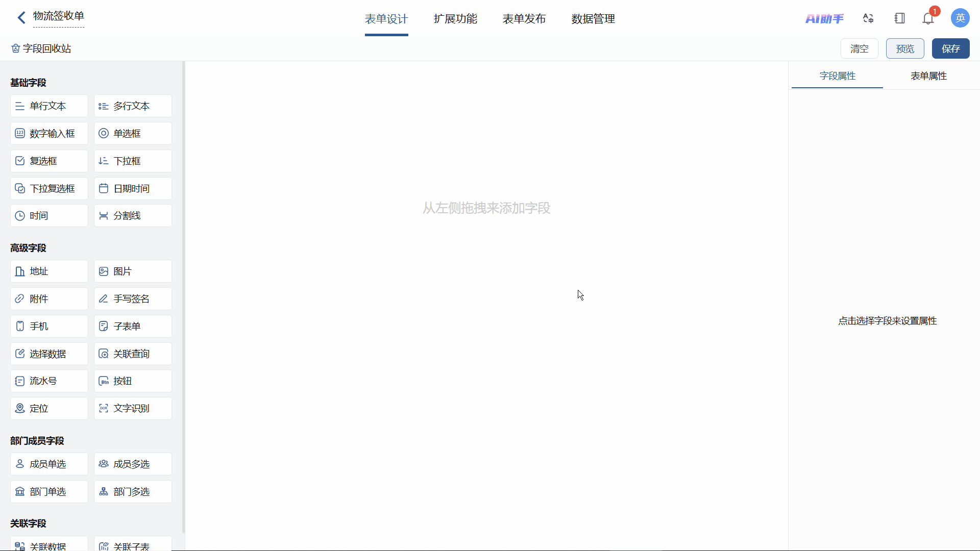Edit the form title 物流签收单
This screenshot has width=980, height=551.
(59, 16)
